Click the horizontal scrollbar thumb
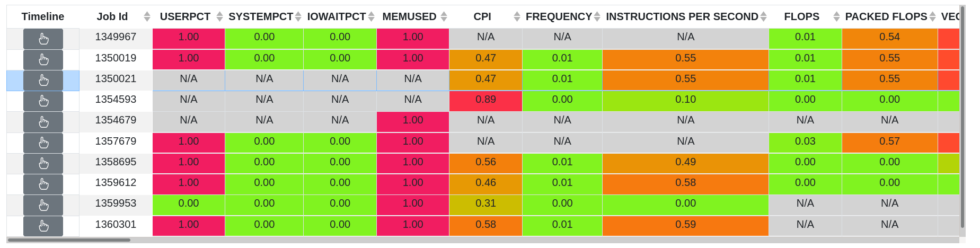 tap(69, 240)
